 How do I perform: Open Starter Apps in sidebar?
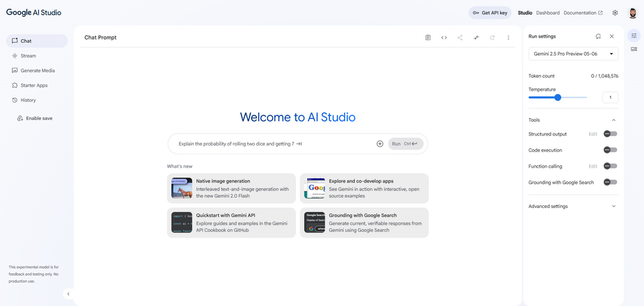[x=37, y=85]
